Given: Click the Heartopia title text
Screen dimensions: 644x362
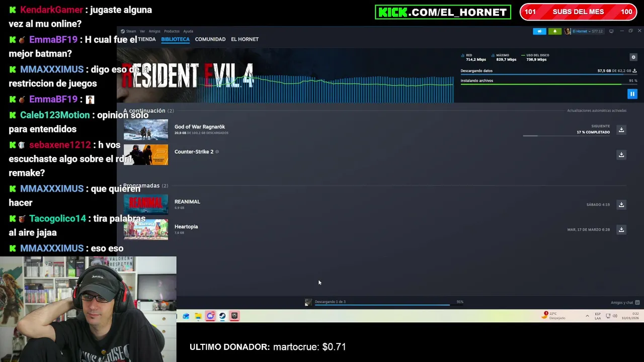Looking at the screenshot, I should coord(186,227).
